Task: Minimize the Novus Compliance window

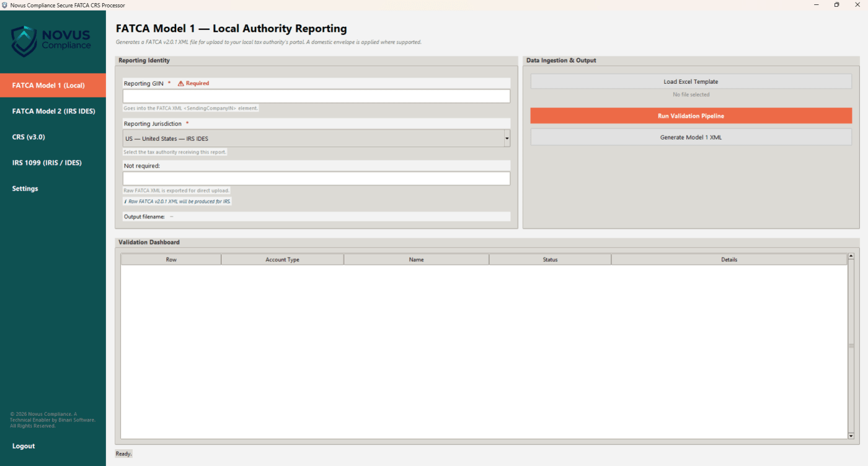Action: point(816,5)
